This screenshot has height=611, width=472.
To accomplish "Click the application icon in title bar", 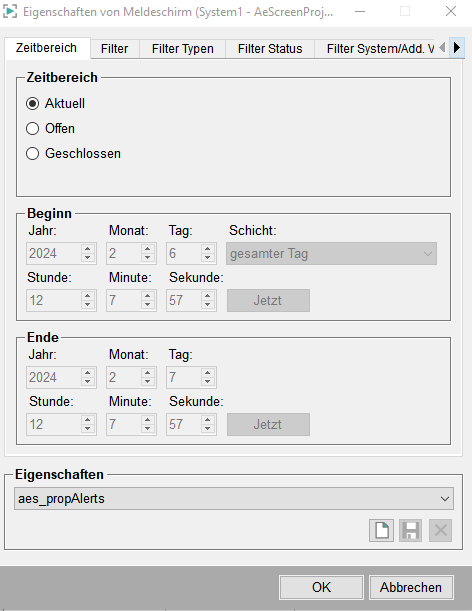I will point(10,11).
